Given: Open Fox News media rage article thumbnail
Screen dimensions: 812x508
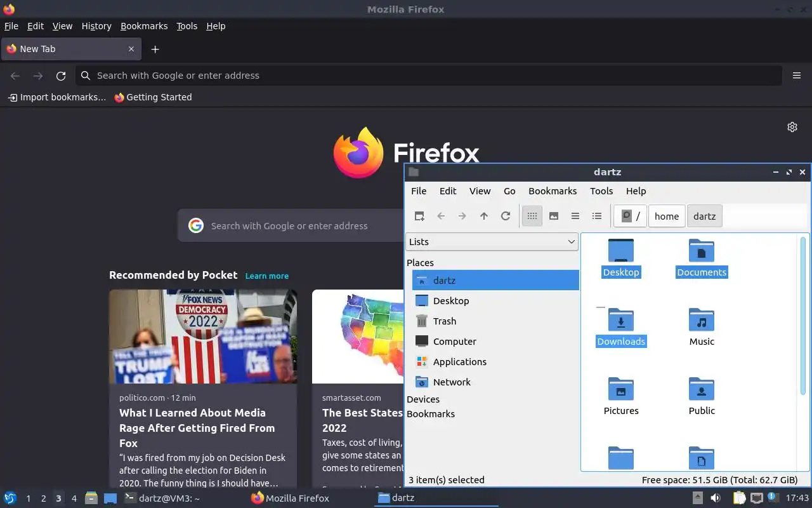Looking at the screenshot, I should coord(203,337).
